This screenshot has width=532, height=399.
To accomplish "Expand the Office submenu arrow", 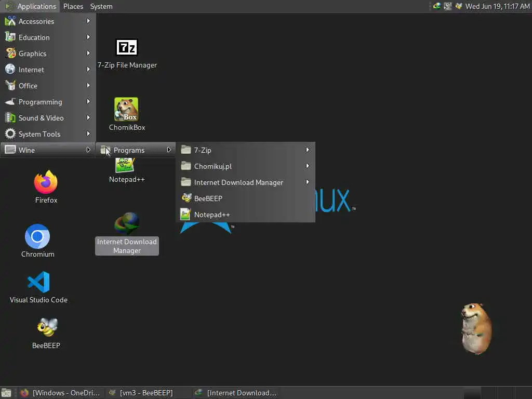I will [88, 86].
